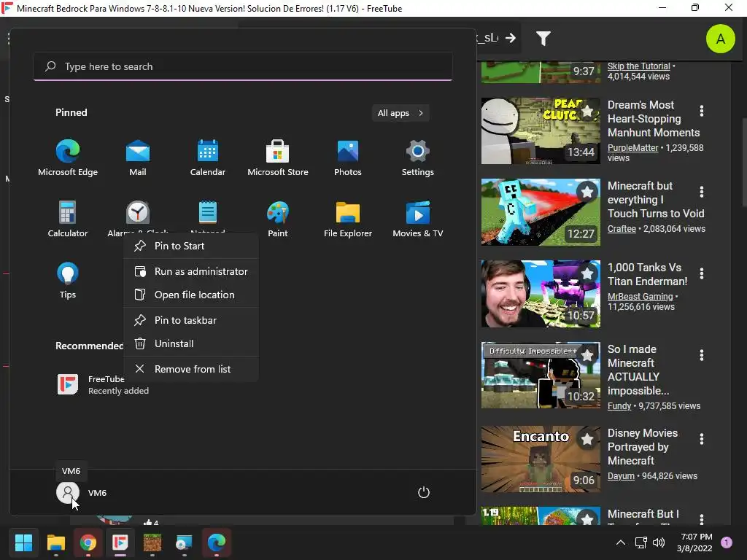
Task: Favorite the Dream's Manhunt Moments video star
Action: tap(587, 111)
